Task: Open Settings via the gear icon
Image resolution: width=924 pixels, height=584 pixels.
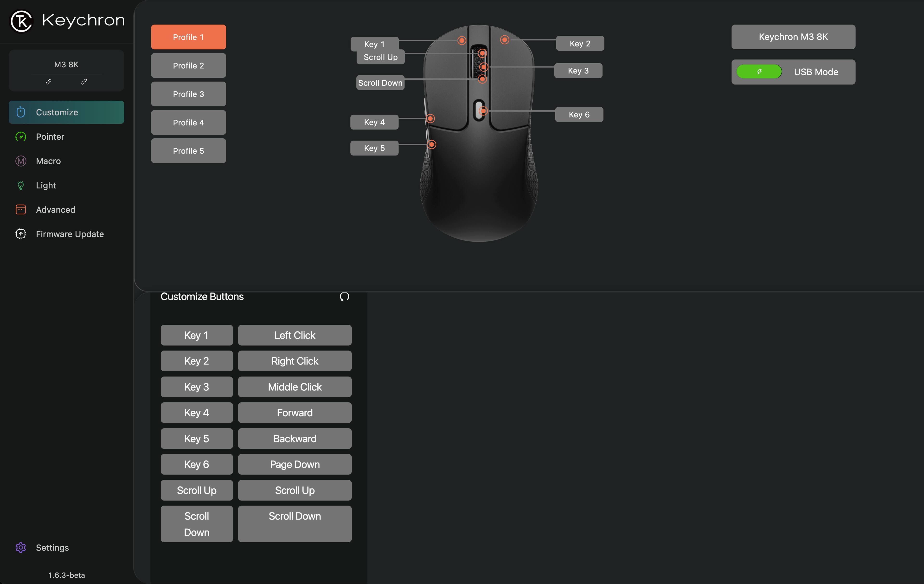Action: pos(21,547)
